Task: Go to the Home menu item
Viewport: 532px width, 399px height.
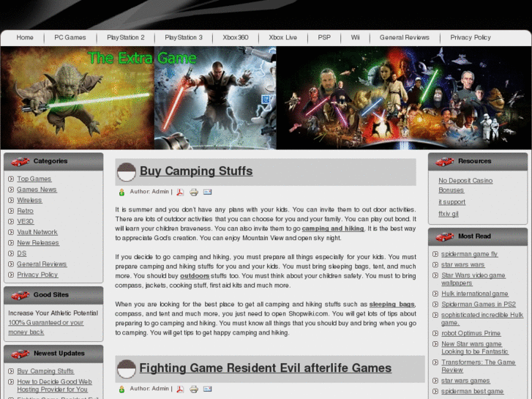Action: pos(25,37)
